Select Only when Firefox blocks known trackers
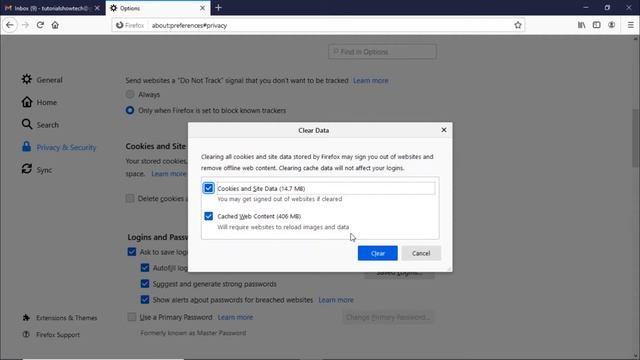This screenshot has height=360, width=640. point(130,110)
